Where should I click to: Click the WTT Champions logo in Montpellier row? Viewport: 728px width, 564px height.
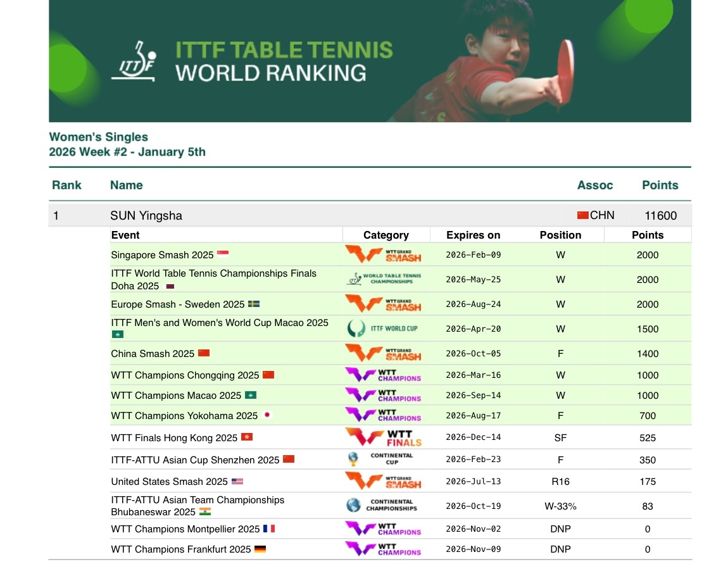tap(383, 529)
